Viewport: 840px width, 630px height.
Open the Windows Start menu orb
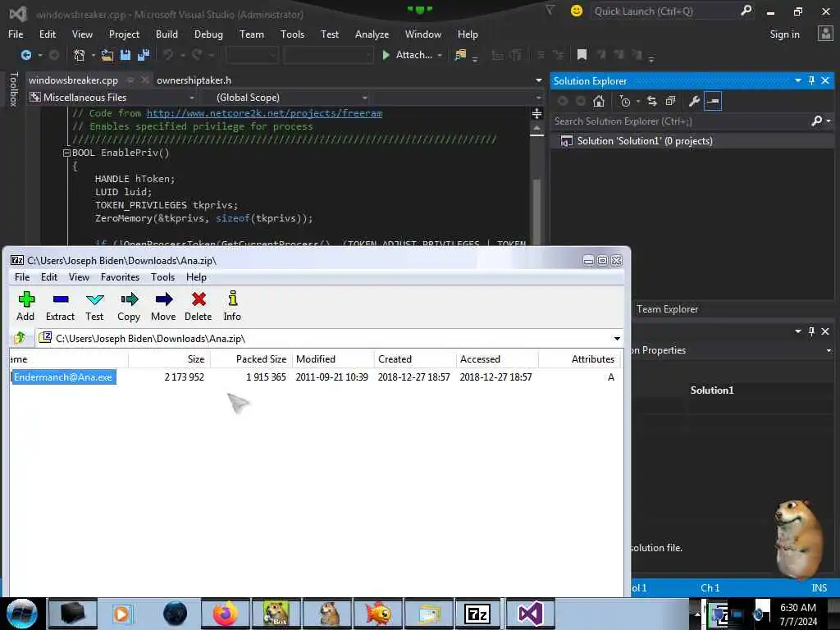[22, 614]
